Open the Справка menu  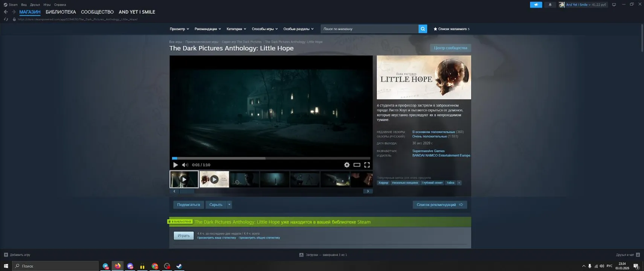[60, 5]
